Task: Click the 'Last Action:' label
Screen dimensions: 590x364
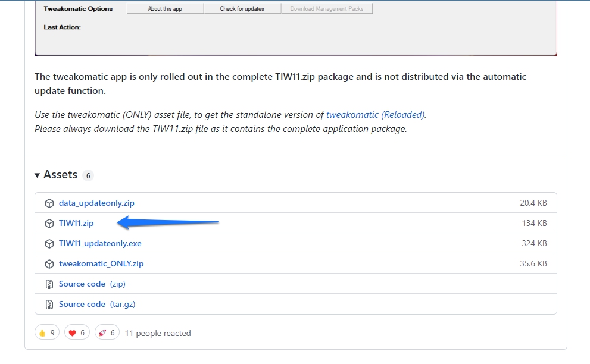Action: click(x=62, y=27)
